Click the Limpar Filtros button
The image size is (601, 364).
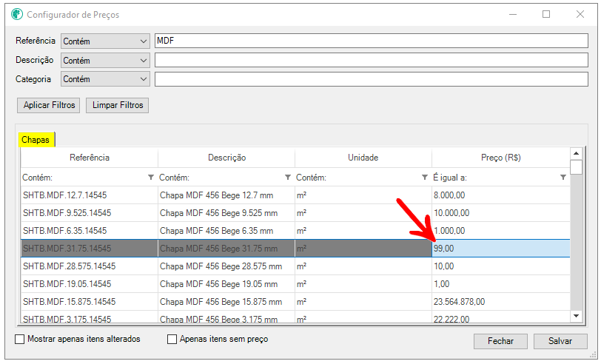pos(117,105)
